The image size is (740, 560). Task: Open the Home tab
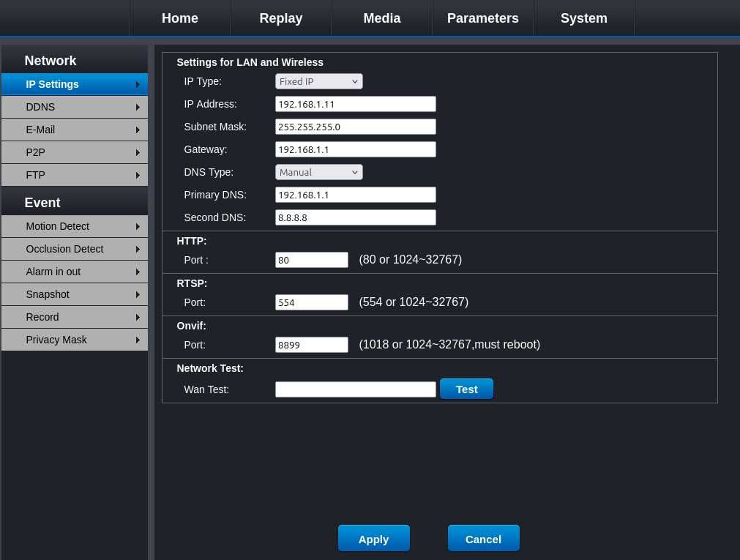(180, 18)
